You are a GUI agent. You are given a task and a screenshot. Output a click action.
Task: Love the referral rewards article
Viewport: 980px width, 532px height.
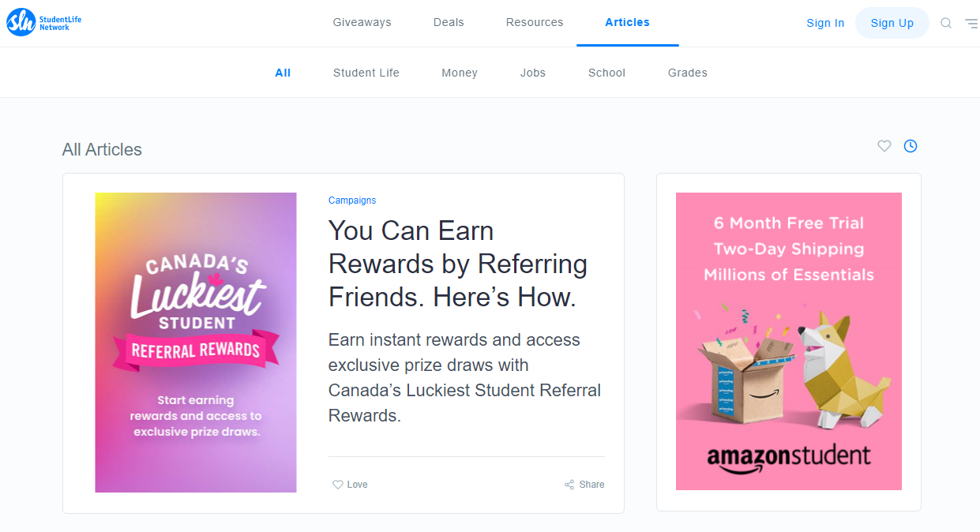coord(350,485)
